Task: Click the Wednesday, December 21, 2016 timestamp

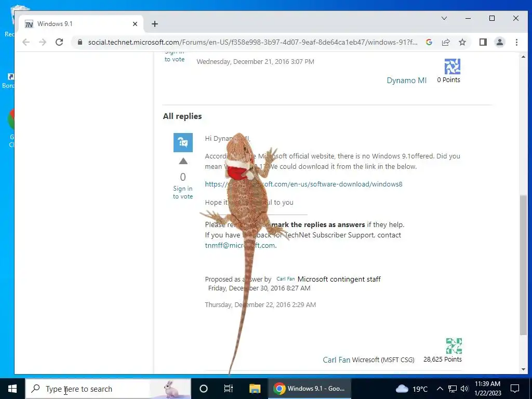Action: (x=256, y=62)
